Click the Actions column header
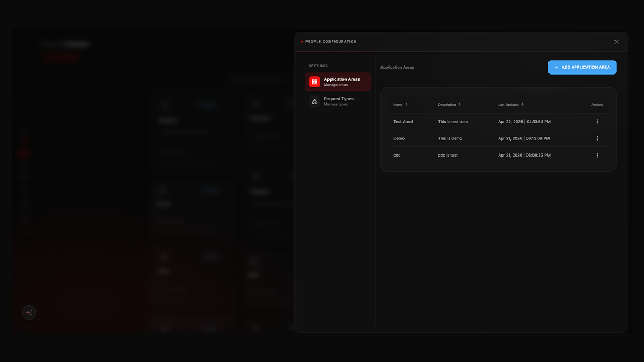 [x=597, y=105]
